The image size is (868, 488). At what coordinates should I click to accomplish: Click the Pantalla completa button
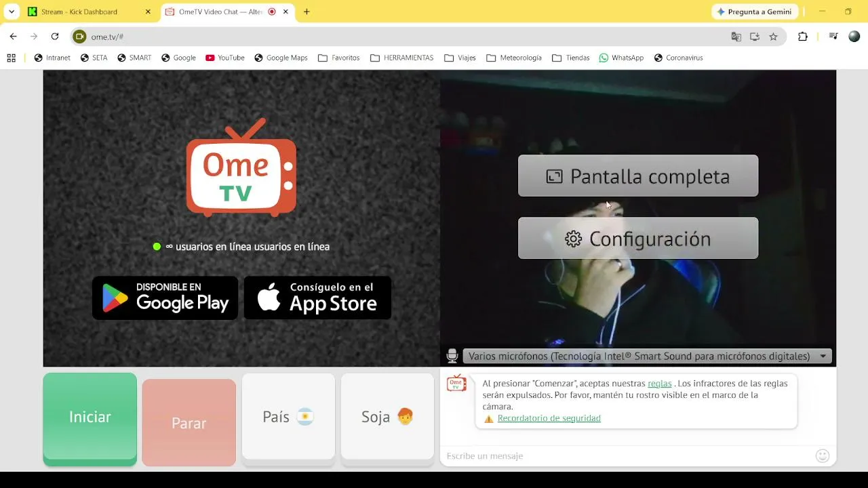(638, 176)
